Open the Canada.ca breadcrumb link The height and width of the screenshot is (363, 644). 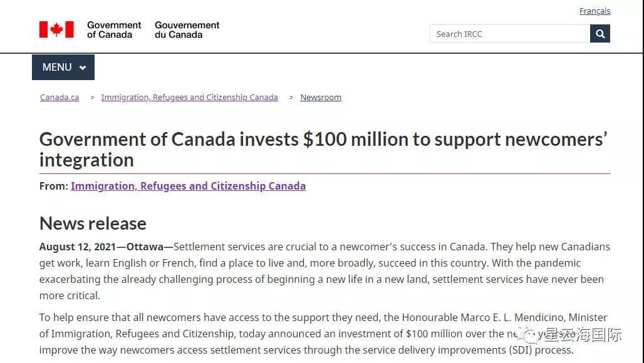tap(60, 98)
